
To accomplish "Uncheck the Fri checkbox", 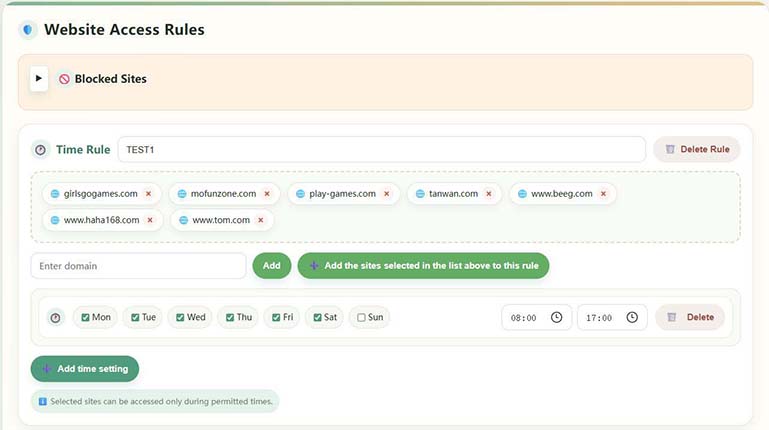I will pos(276,317).
